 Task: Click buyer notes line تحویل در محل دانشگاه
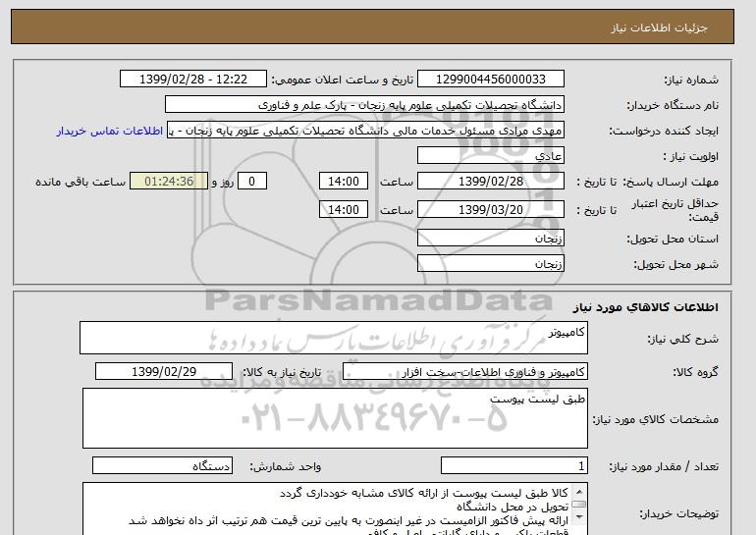tap(513, 507)
